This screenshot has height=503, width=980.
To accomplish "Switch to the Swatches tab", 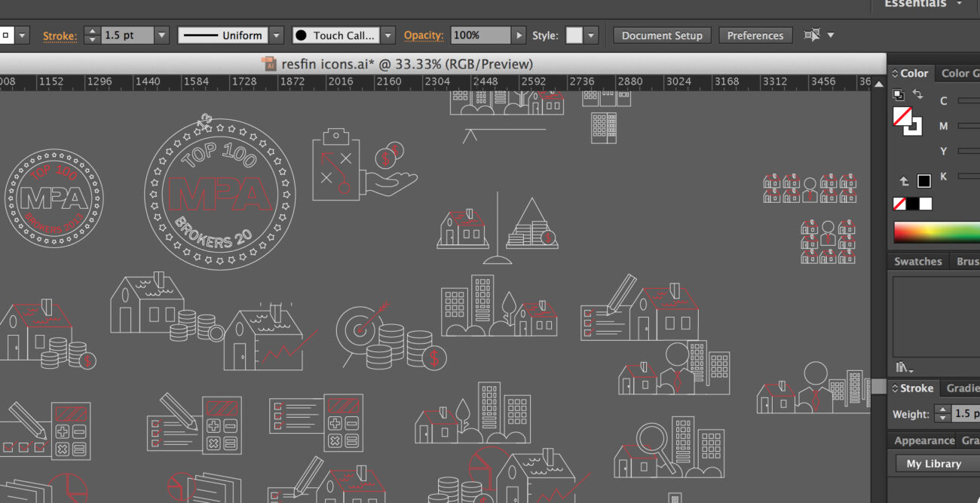I will [x=917, y=262].
